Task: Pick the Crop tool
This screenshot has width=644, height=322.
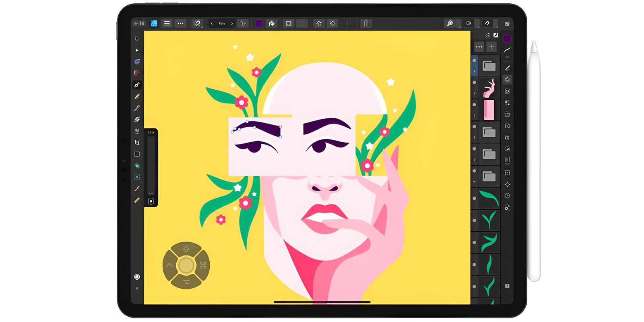Action: 137,142
